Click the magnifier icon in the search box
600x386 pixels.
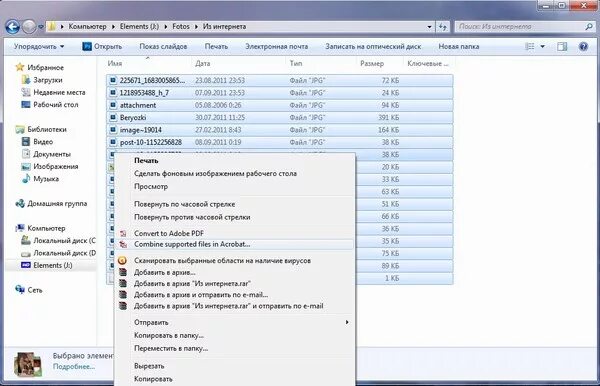(589, 26)
